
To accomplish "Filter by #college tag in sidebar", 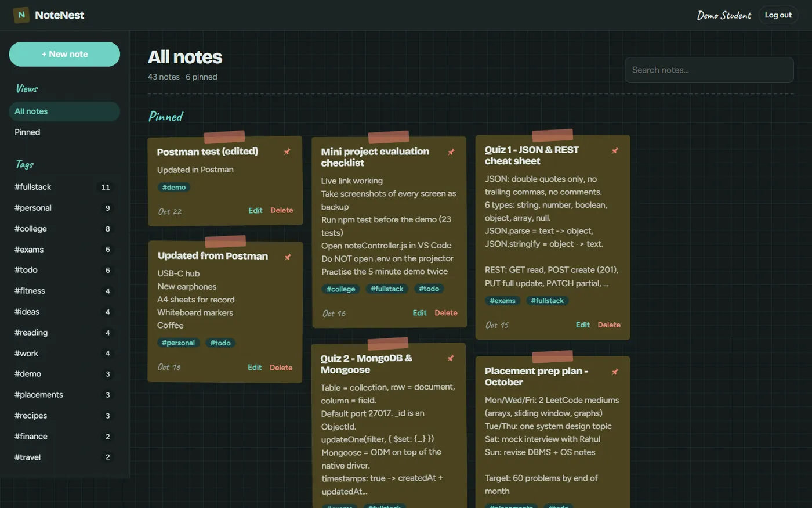I will (64, 229).
